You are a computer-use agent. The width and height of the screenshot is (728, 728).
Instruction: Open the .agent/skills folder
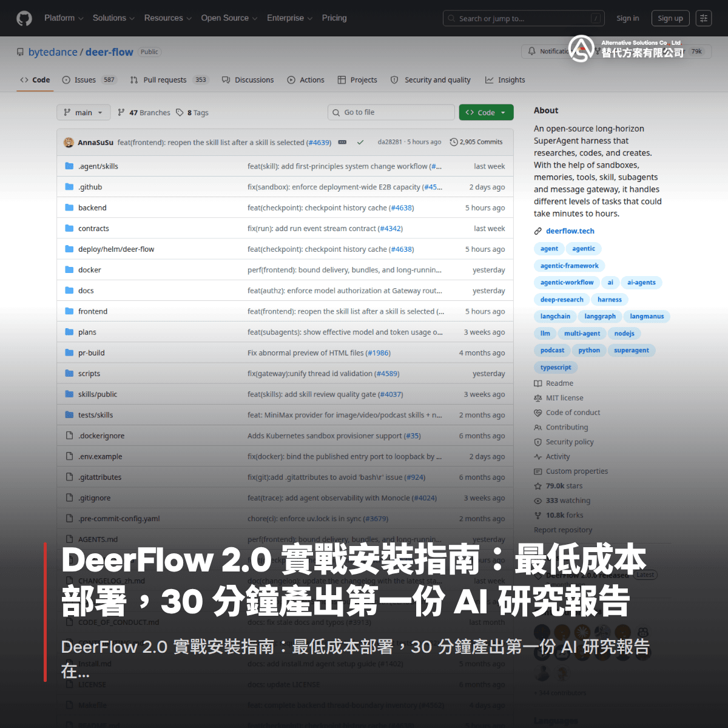pos(98,166)
